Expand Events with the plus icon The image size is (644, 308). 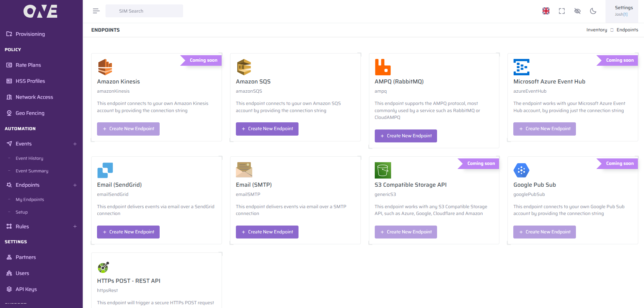click(x=75, y=144)
